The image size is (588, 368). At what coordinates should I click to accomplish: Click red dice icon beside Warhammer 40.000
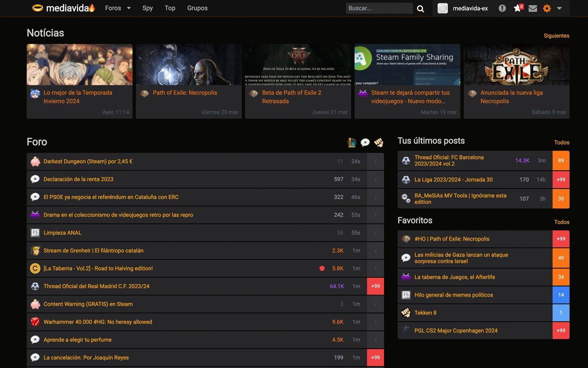(35, 322)
